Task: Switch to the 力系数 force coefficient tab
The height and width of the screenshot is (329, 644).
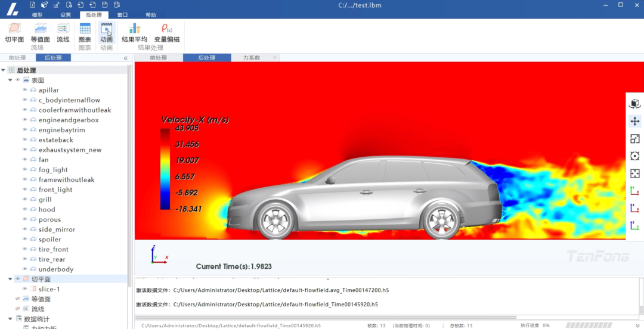Action: 252,58
